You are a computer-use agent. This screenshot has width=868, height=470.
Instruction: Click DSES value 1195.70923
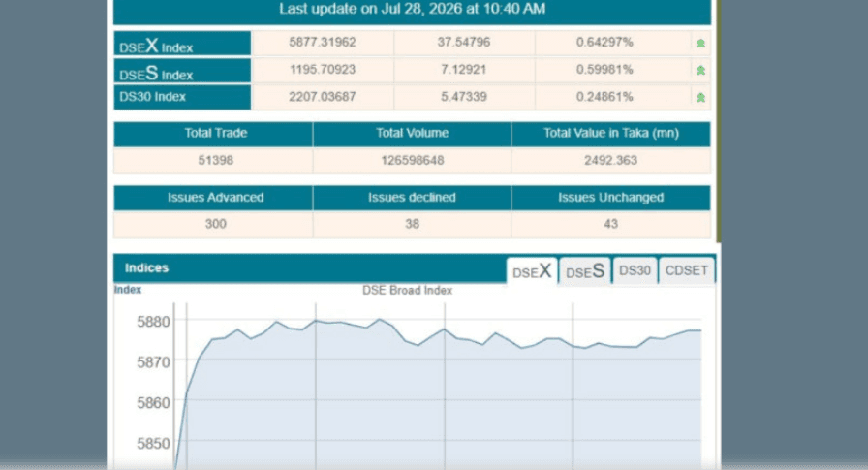323,69
